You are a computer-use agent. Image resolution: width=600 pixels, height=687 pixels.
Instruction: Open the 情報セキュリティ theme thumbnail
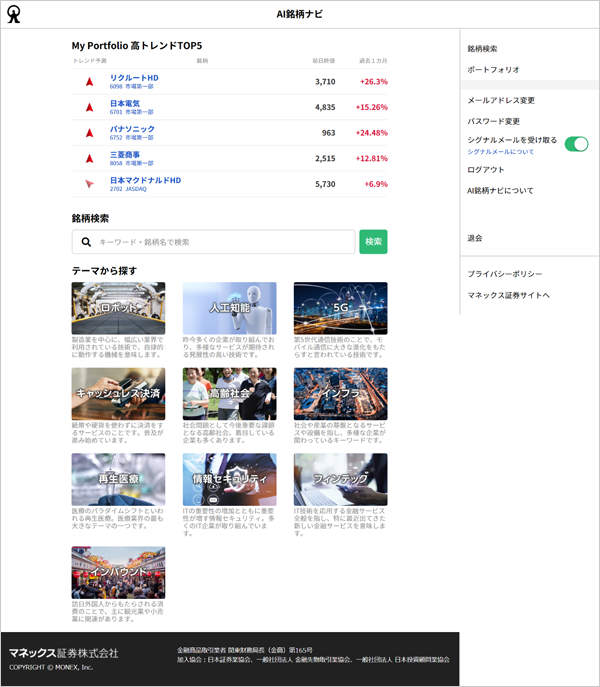click(x=230, y=479)
